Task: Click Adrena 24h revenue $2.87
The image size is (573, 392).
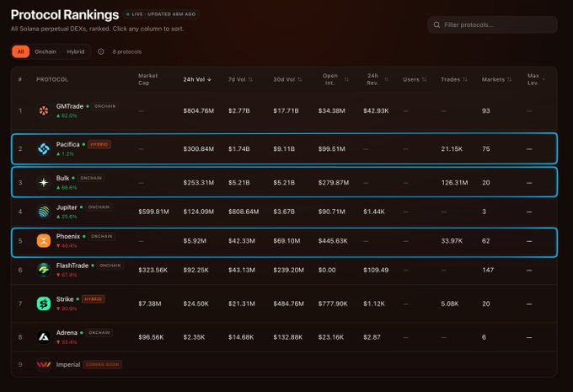Action: pos(372,337)
